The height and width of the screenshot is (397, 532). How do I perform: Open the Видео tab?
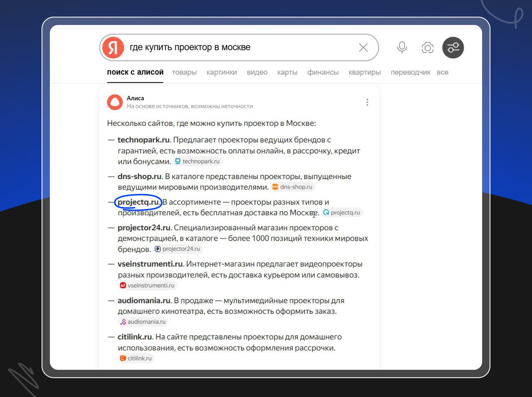point(257,72)
